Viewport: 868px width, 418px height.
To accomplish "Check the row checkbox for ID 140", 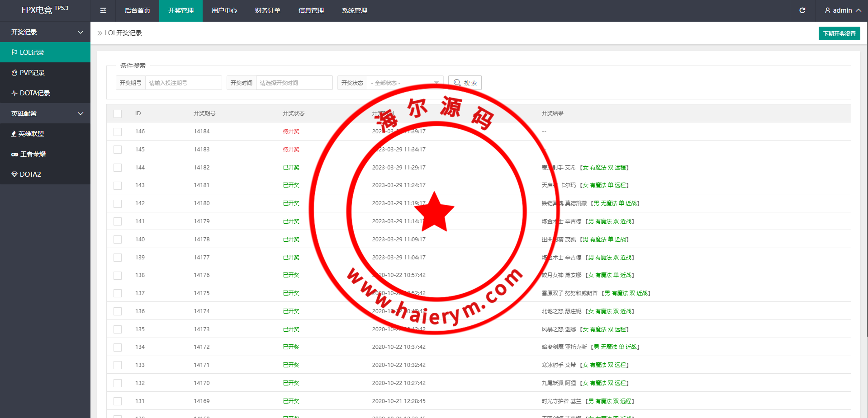I will point(118,240).
